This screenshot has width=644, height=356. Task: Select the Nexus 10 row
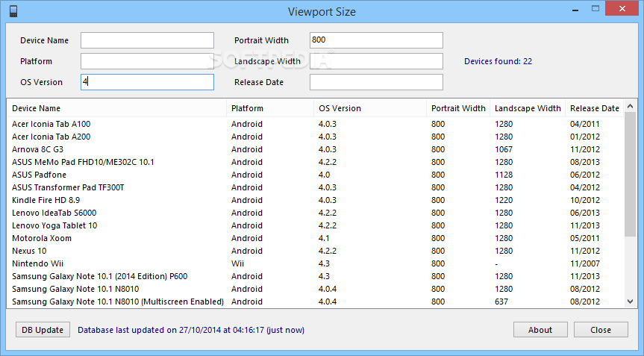tap(316, 251)
